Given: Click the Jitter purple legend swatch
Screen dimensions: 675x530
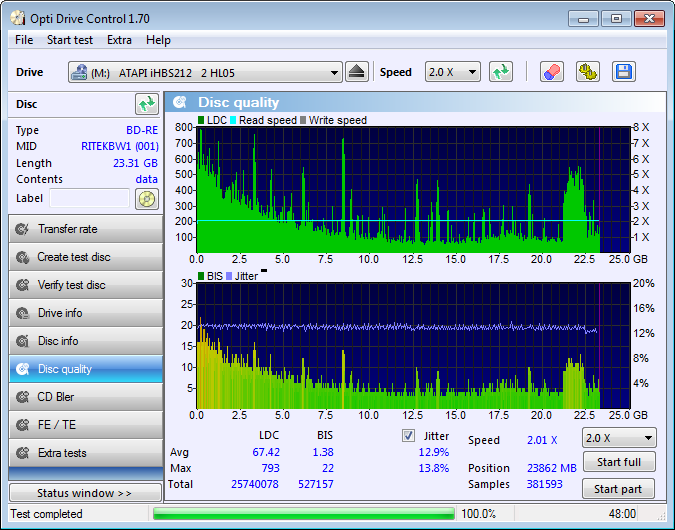Looking at the screenshot, I should tap(229, 276).
